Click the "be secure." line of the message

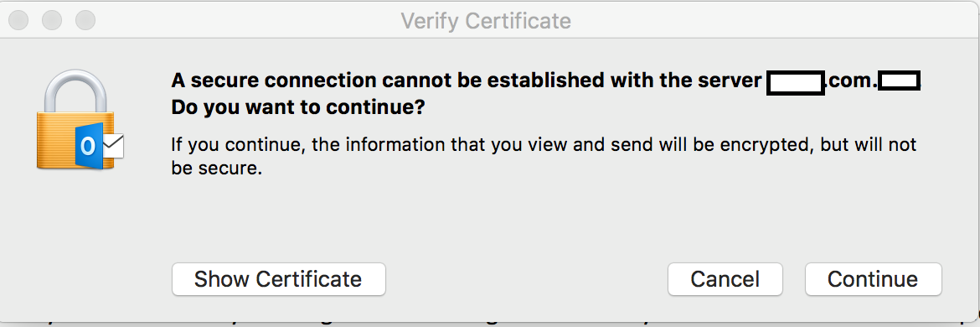[x=215, y=169]
